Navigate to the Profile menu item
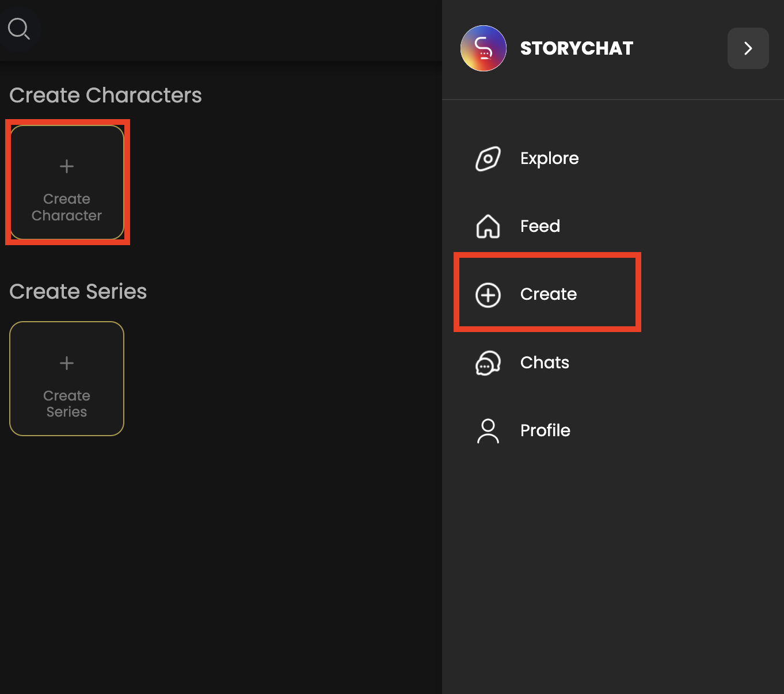The image size is (784, 694). 545,430
